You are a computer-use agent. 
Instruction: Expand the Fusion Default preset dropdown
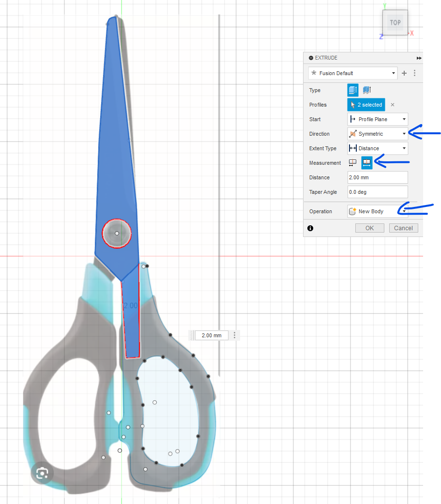click(x=353, y=73)
